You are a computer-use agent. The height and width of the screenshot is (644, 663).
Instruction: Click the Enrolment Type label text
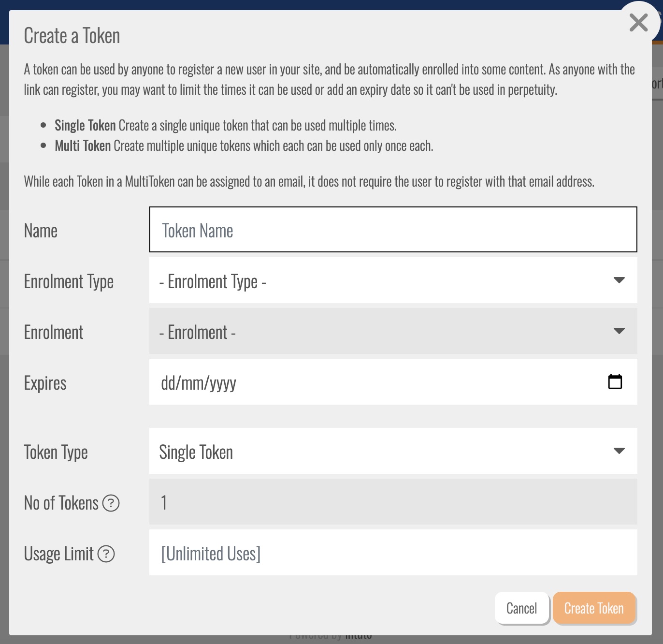[x=69, y=281]
